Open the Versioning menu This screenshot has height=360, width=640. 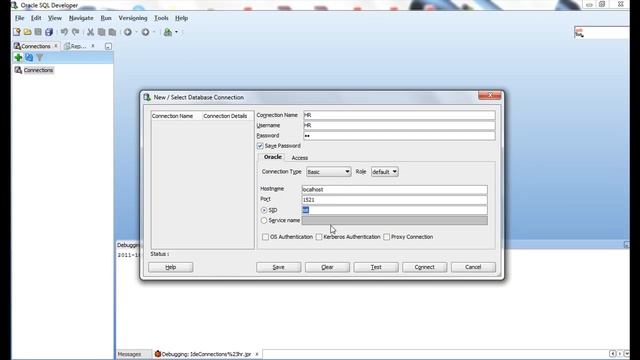point(133,18)
